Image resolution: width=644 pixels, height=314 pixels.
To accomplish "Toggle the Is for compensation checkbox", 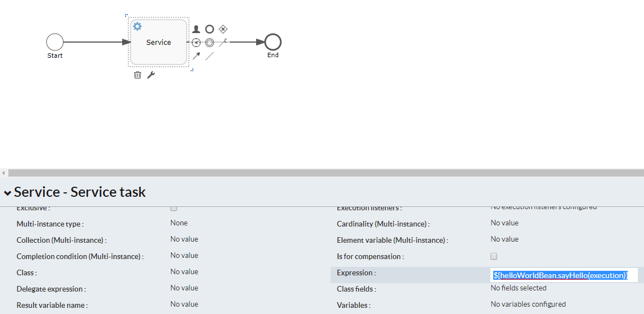I will pos(494,256).
